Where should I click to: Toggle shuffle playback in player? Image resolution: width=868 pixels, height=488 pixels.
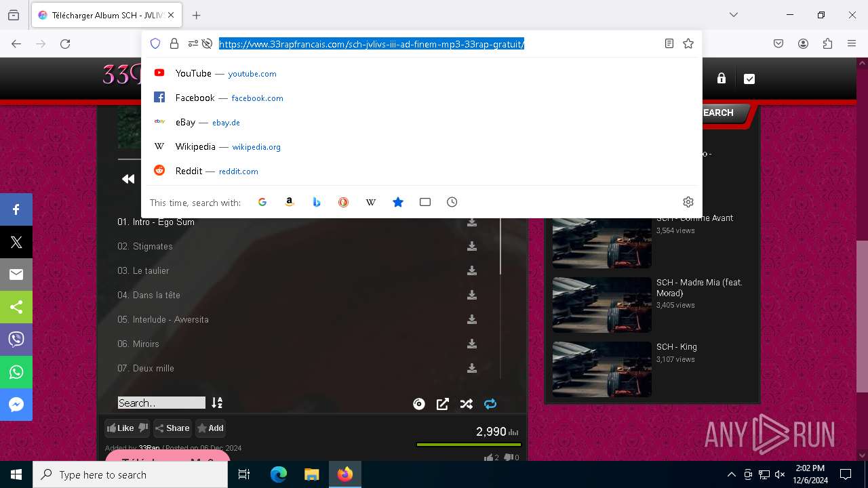pyautogui.click(x=467, y=404)
